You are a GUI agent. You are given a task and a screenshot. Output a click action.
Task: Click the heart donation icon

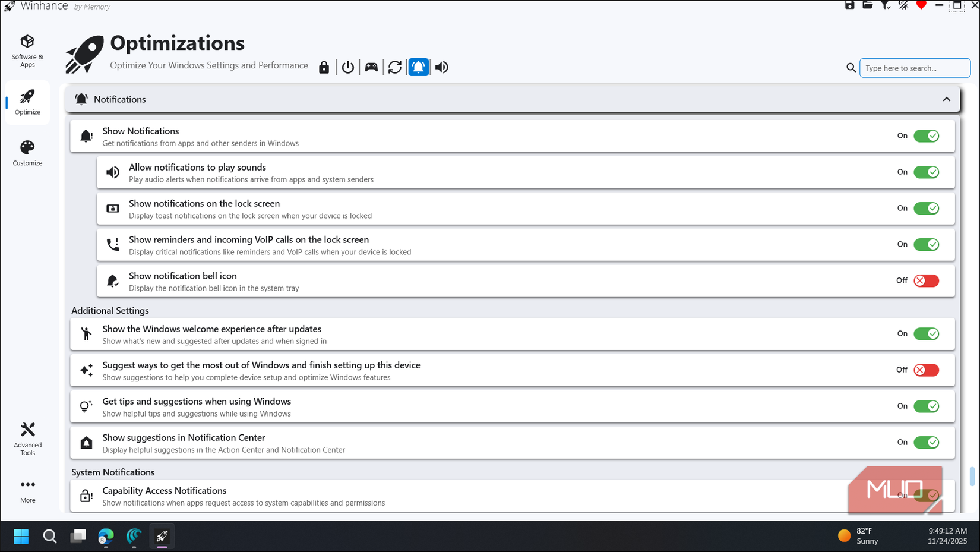[921, 5]
